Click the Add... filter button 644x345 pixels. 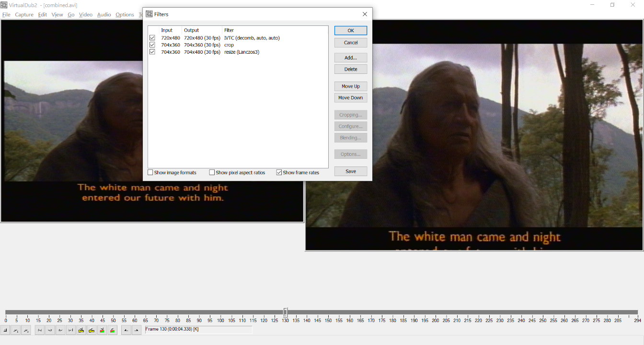[x=351, y=58]
